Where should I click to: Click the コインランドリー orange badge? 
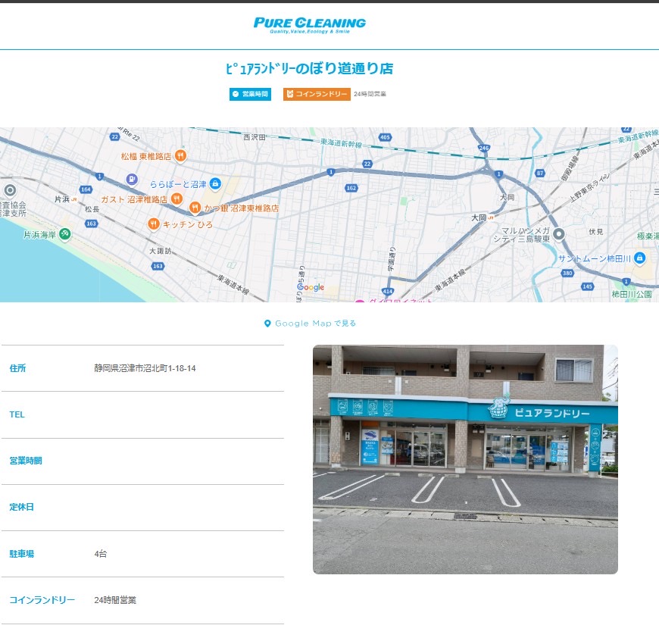coord(317,94)
